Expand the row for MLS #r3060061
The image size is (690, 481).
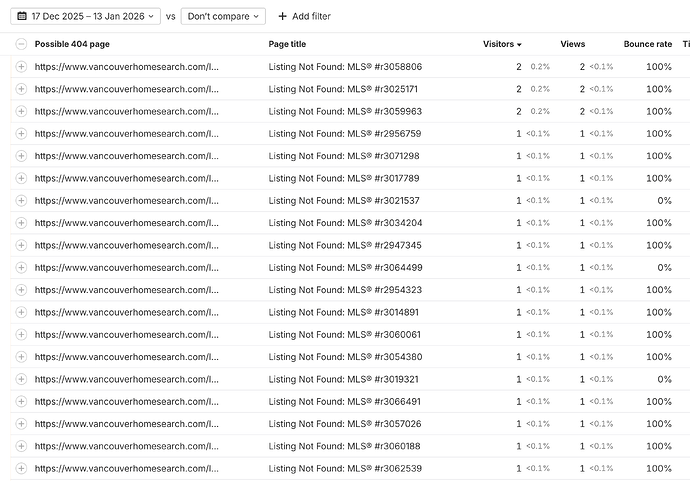tap(21, 334)
